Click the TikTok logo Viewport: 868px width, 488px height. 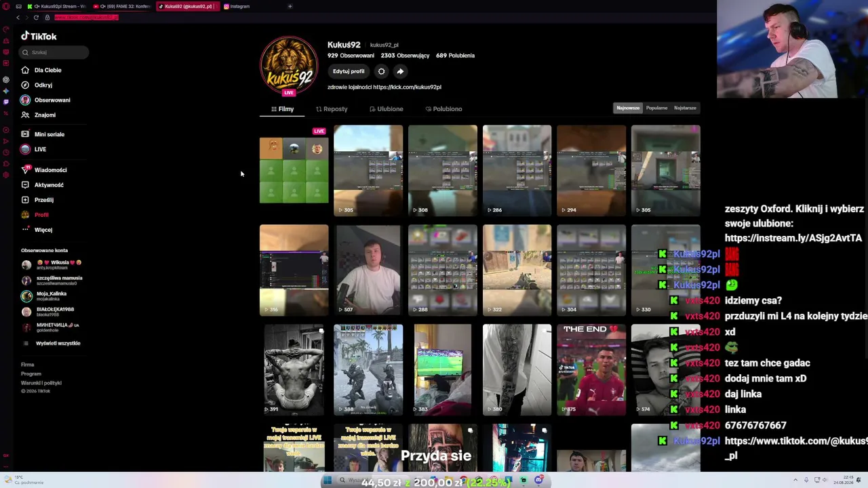(39, 36)
